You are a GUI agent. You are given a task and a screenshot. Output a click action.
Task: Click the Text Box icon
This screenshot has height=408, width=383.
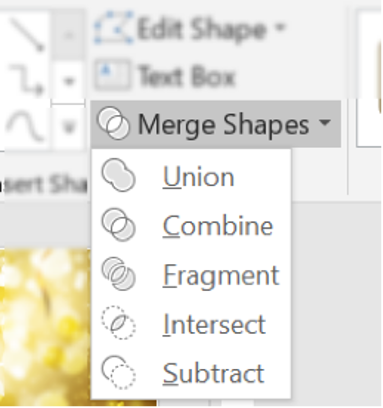(112, 75)
